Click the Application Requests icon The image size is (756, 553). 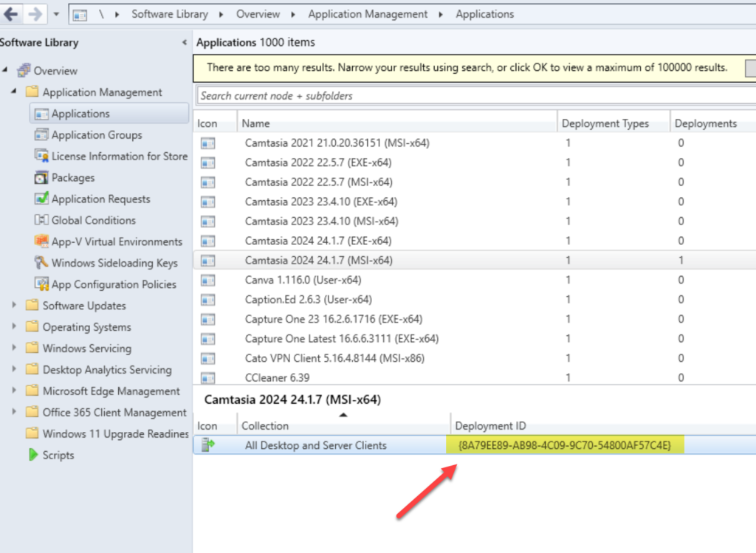pyautogui.click(x=41, y=199)
